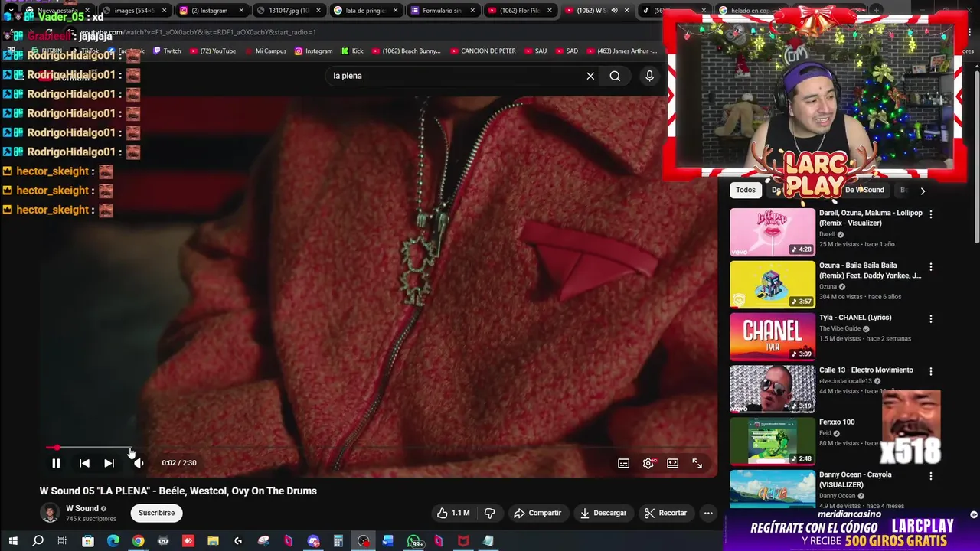This screenshot has width=980, height=551.
Task: Open the (72) YouTube bookmark
Action: tap(213, 51)
